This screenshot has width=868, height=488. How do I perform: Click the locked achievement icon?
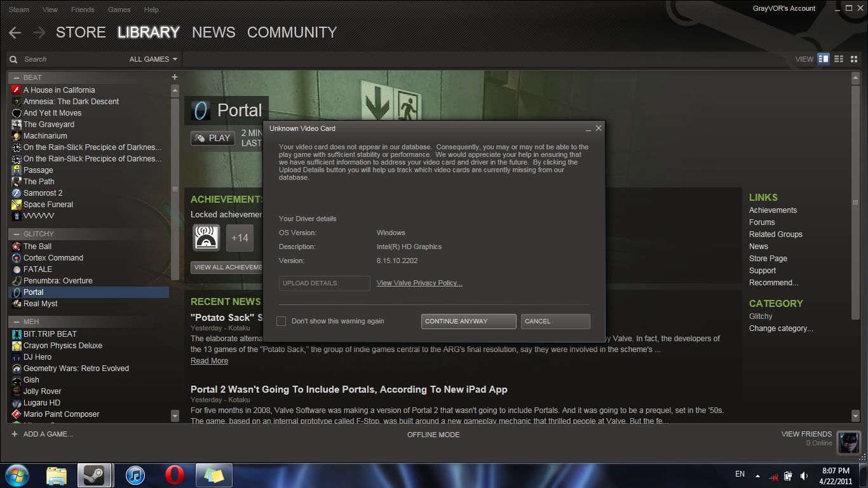[207, 238]
